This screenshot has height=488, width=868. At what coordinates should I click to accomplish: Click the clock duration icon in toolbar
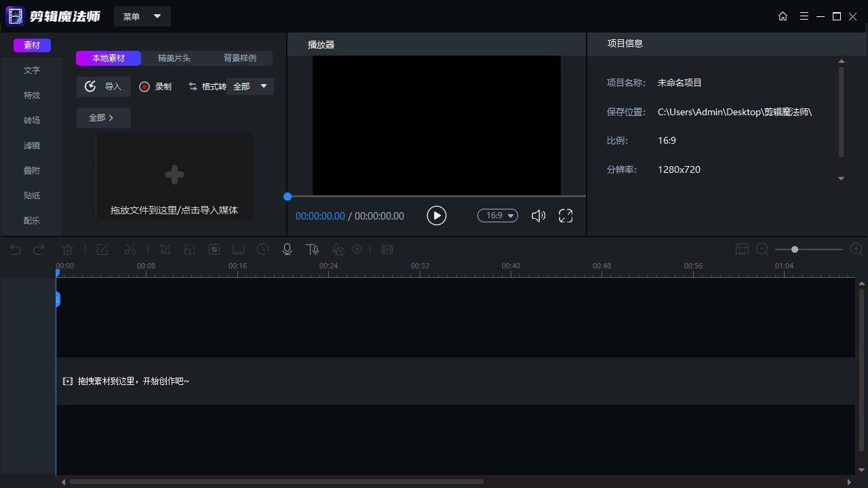click(262, 249)
